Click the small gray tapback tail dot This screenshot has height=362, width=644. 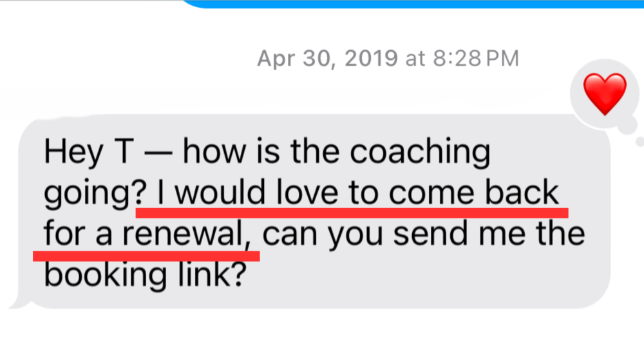(x=639, y=142)
